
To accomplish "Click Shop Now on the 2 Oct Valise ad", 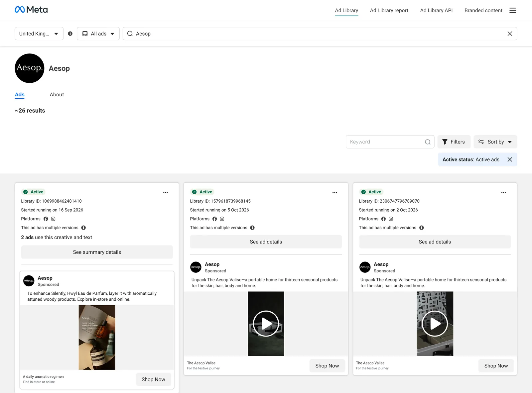I will [496, 366].
